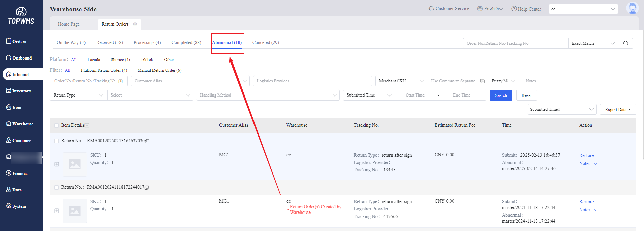Switch to the Completed (88) tab
This screenshot has width=644, height=231.
[186, 43]
